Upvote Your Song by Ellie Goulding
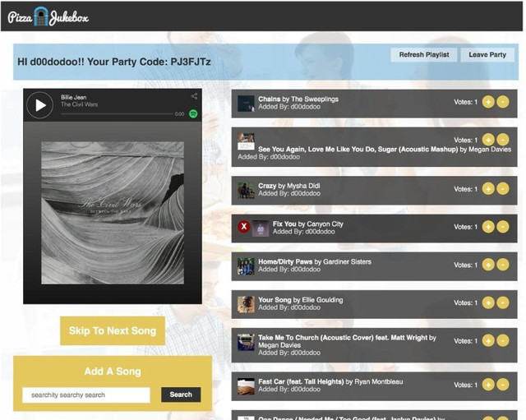 [x=488, y=302]
